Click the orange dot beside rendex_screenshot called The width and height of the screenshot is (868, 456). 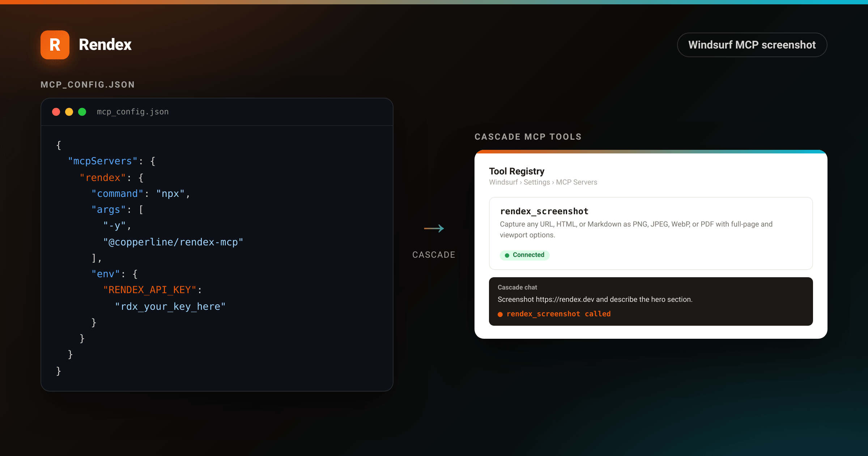tap(500, 314)
